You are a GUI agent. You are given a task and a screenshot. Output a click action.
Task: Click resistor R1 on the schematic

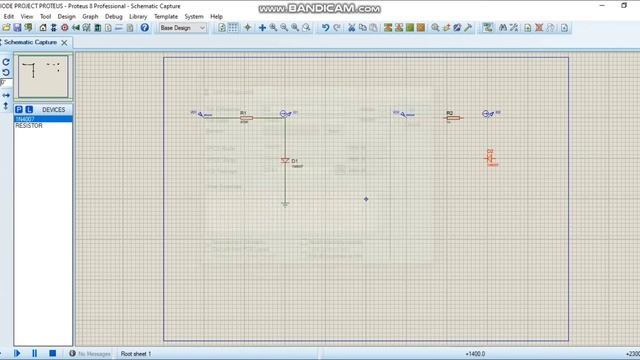247,118
